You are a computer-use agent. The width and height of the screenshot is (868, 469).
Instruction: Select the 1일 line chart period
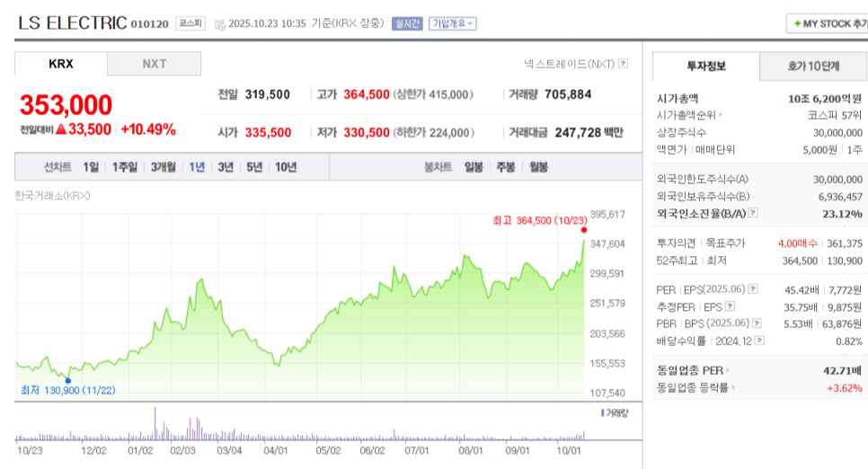[x=91, y=167]
